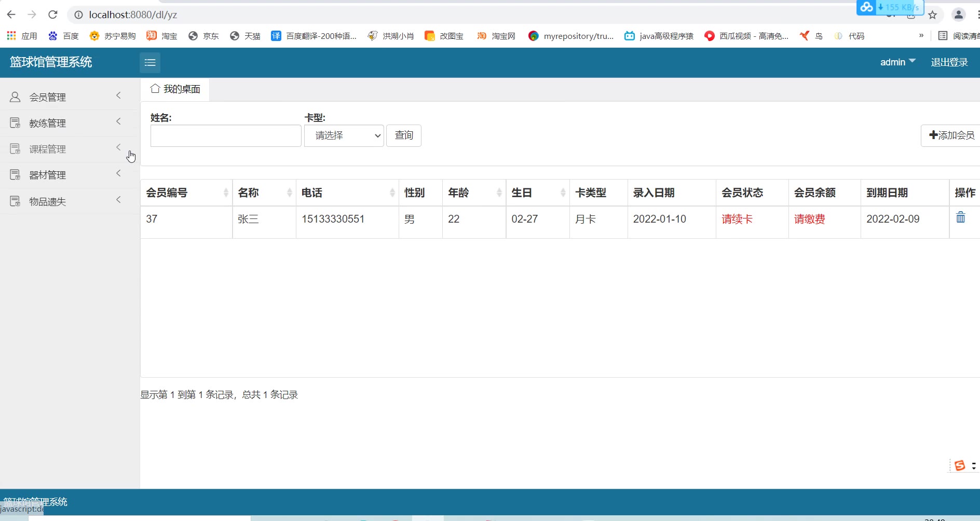Delete member 张三 with trash icon

pyautogui.click(x=960, y=218)
